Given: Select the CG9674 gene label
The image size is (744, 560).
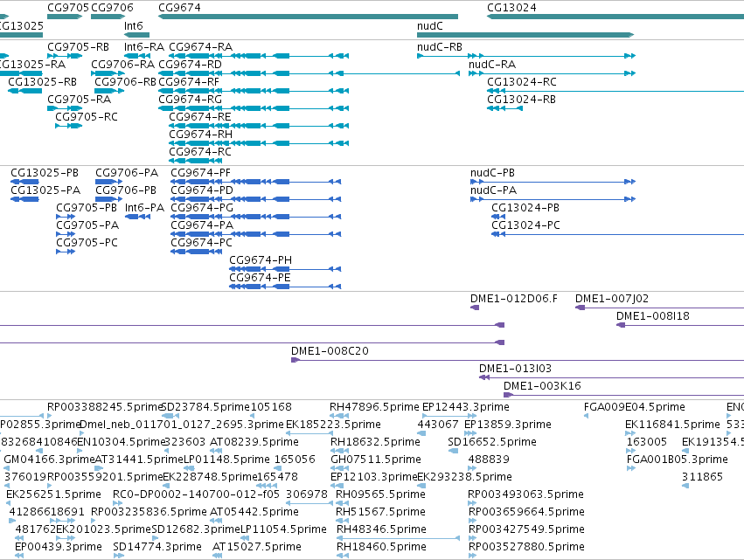Looking at the screenshot, I should (179, 8).
